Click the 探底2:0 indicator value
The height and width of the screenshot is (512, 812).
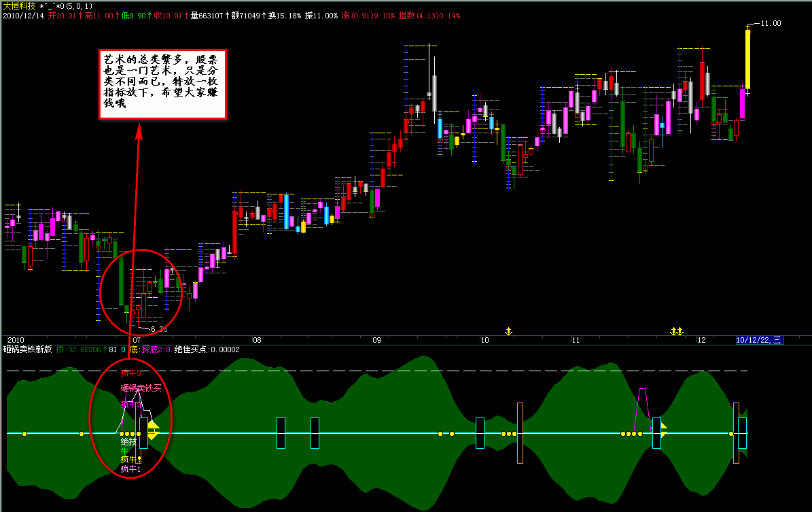click(156, 349)
